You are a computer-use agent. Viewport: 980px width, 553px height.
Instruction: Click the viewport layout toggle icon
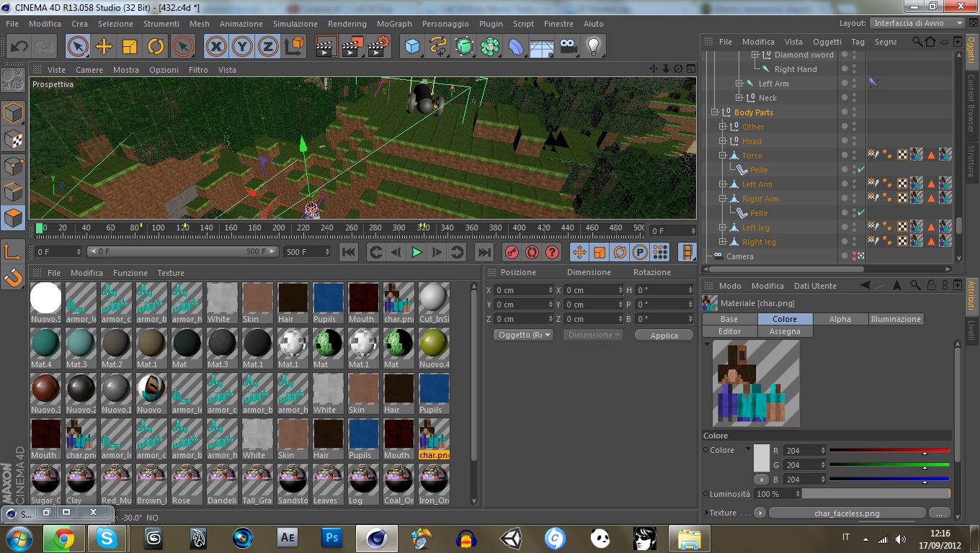(x=691, y=69)
